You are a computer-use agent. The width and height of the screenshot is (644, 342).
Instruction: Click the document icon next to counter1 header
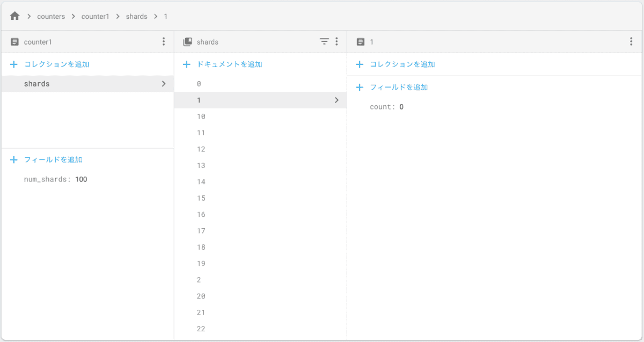click(15, 42)
